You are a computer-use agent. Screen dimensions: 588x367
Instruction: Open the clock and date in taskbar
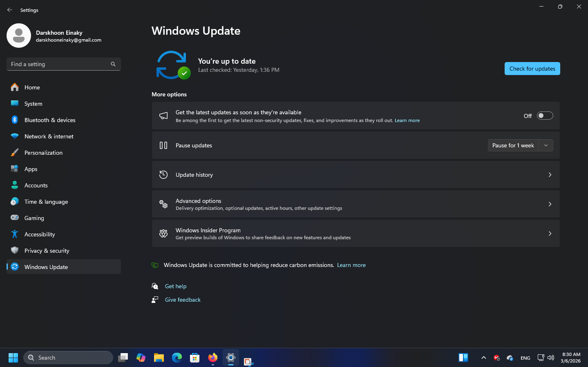pos(571,358)
